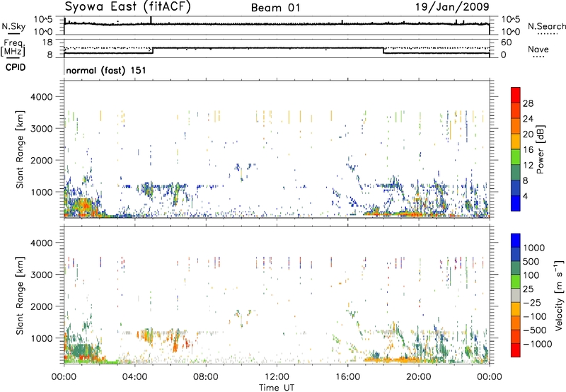566x392 pixels.
Task: Select the 'Beam 01' header label
Action: click(x=275, y=8)
